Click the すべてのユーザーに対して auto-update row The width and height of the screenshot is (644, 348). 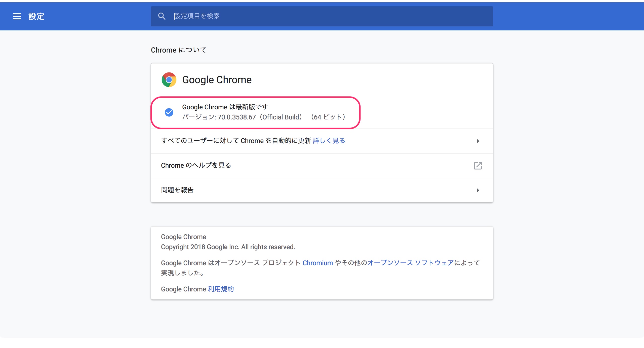[x=322, y=141]
